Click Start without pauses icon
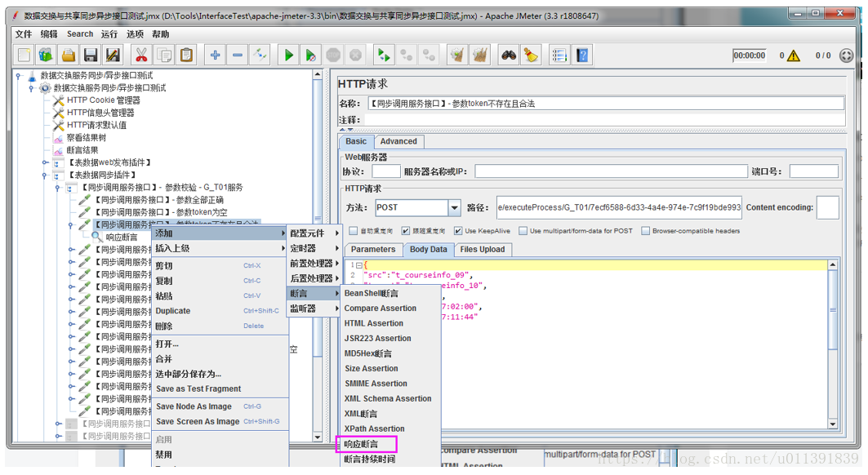868x475 pixels. point(310,55)
